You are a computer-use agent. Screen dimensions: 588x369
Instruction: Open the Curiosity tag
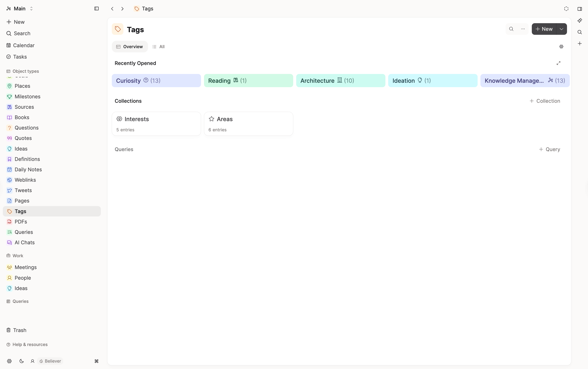tap(156, 81)
